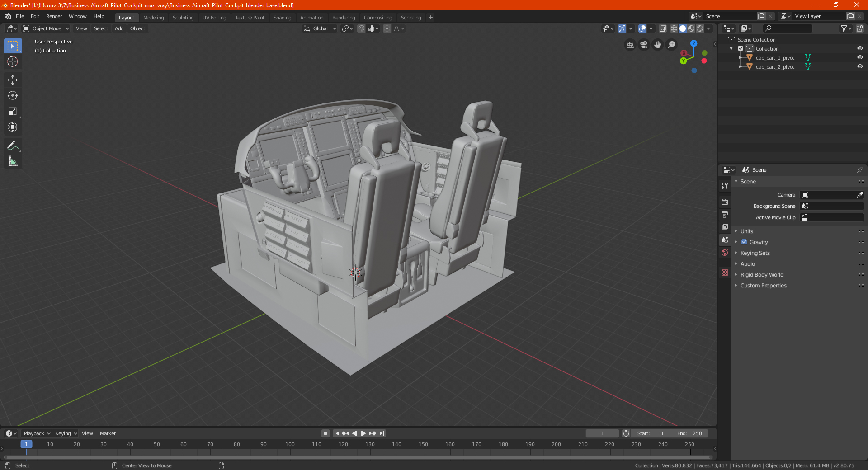Select the Annotate tool

tap(13, 146)
